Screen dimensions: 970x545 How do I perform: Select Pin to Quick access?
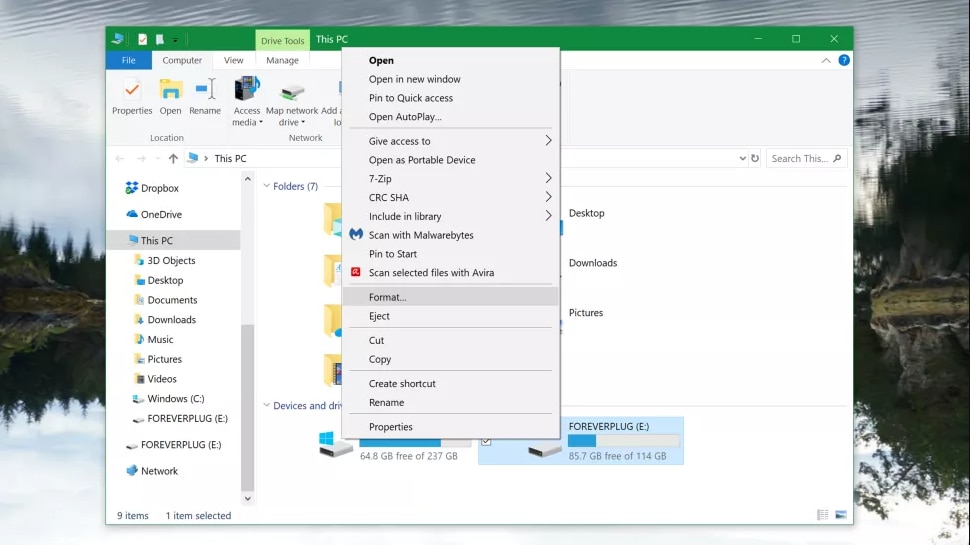450,98
